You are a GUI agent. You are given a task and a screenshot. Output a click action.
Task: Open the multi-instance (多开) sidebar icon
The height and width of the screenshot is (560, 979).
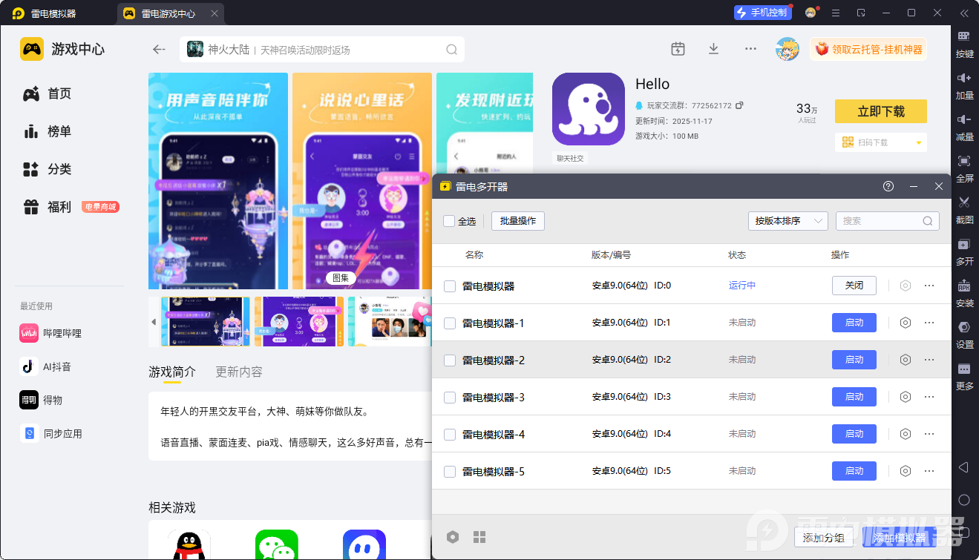coord(964,244)
